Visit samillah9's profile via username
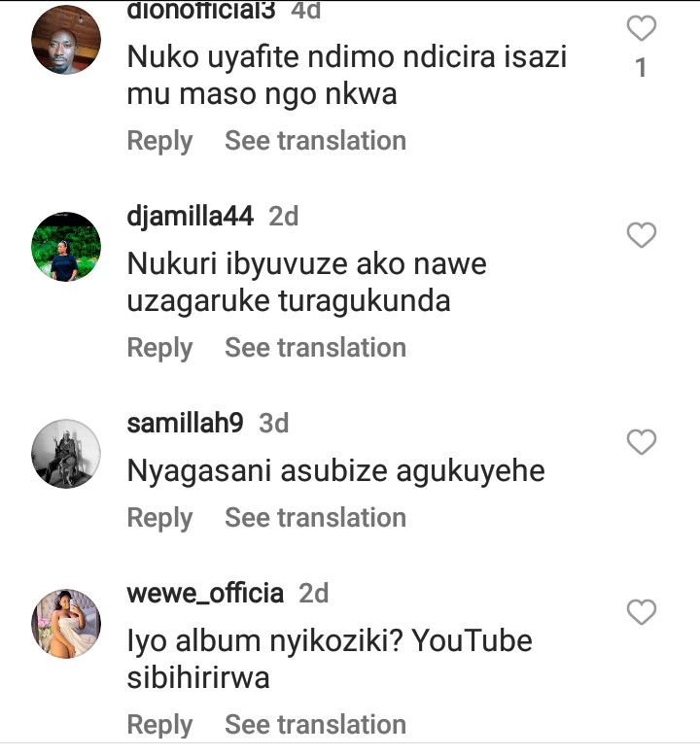The image size is (700, 756). point(185,424)
